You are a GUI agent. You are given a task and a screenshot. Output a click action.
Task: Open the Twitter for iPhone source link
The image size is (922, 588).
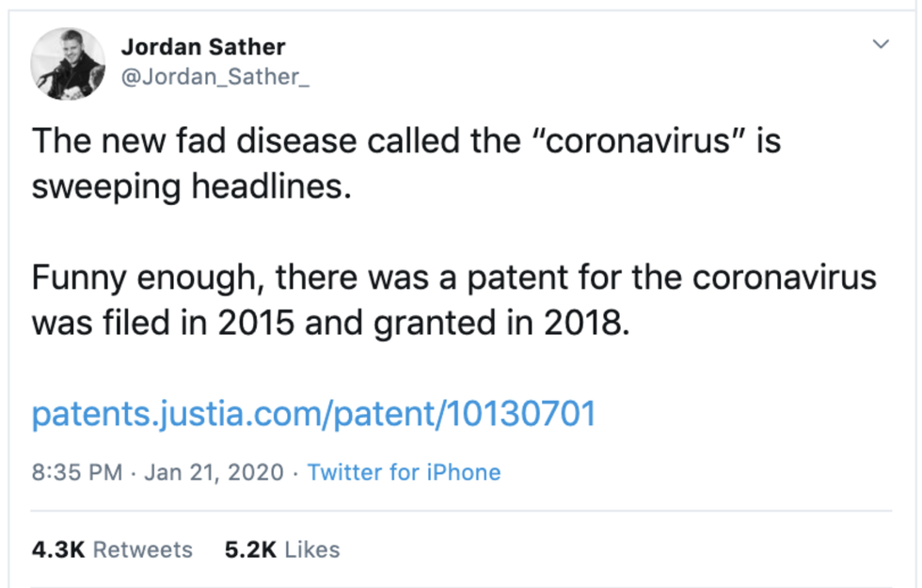click(404, 472)
